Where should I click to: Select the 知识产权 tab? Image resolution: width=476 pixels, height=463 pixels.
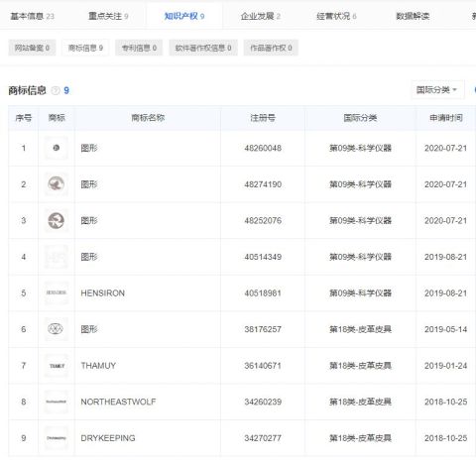pos(184,16)
